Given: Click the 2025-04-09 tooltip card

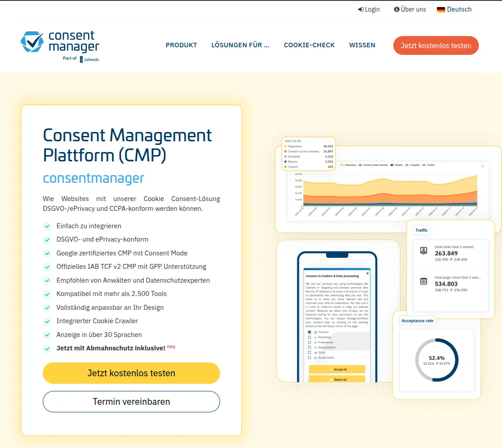Looking at the screenshot, I should [x=309, y=154].
